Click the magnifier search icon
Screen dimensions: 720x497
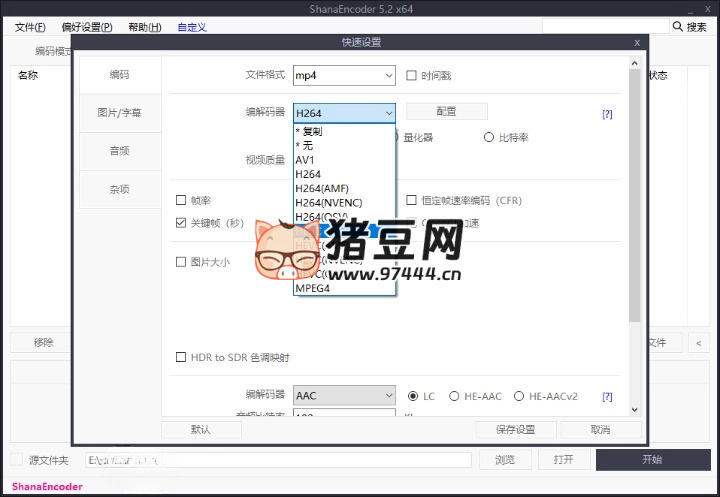coord(679,27)
